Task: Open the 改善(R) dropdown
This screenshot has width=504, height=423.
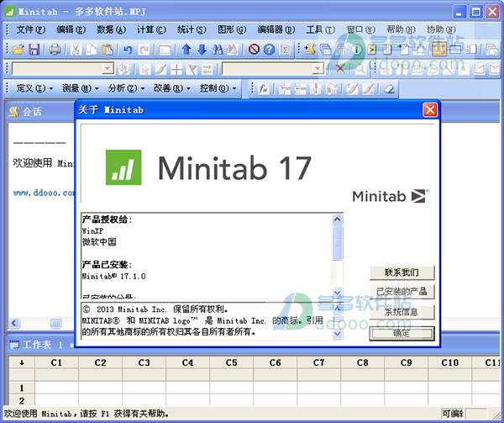Action: pos(172,88)
